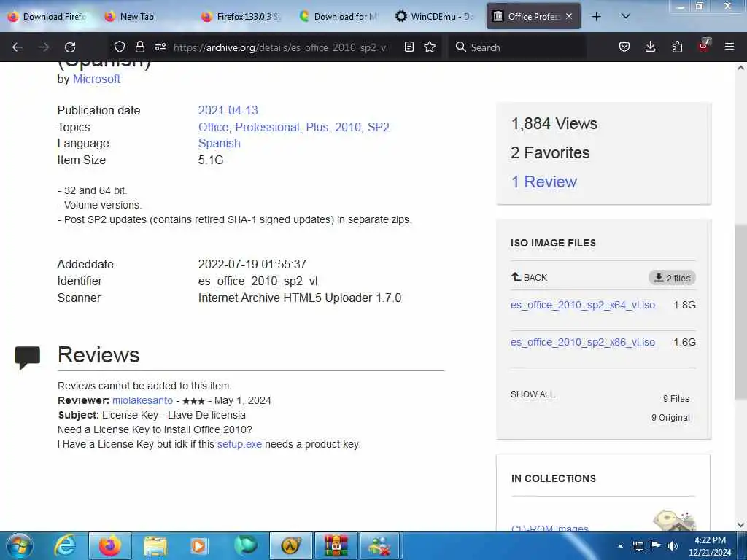The height and width of the screenshot is (560, 747).
Task: Open a new tab with plus button
Action: [x=596, y=17]
